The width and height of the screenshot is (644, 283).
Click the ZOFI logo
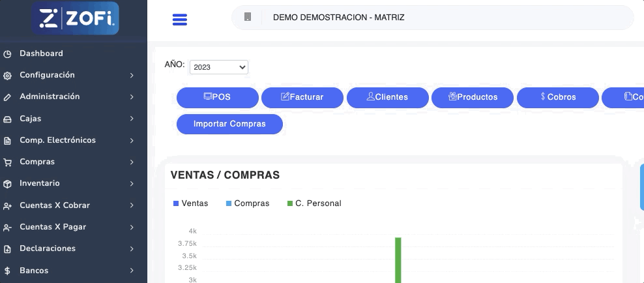75,20
